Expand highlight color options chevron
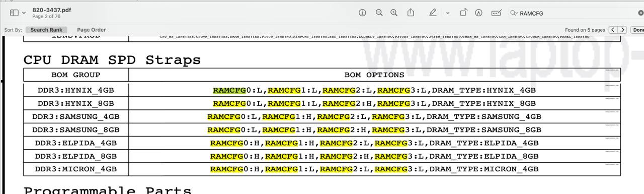Screen dimensions: 644x194 coord(448,13)
